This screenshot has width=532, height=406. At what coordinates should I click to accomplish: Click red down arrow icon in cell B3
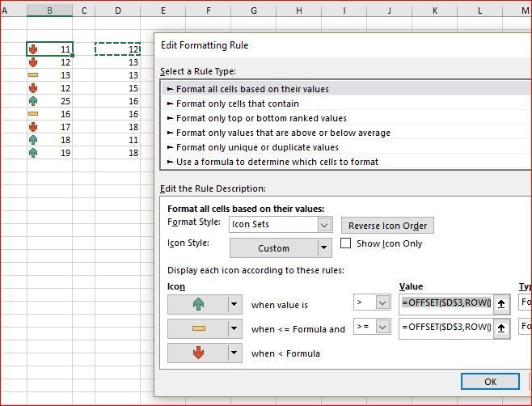pyautogui.click(x=33, y=49)
